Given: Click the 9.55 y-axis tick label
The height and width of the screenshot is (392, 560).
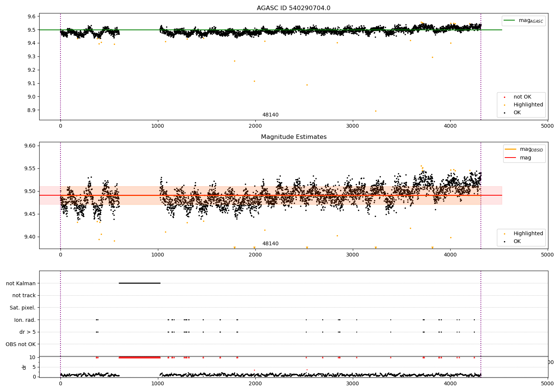Looking at the screenshot, I should coord(30,169).
